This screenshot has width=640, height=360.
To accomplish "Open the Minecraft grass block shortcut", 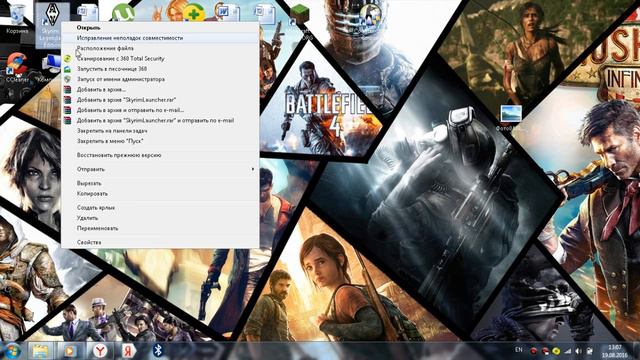I will pyautogui.click(x=300, y=15).
